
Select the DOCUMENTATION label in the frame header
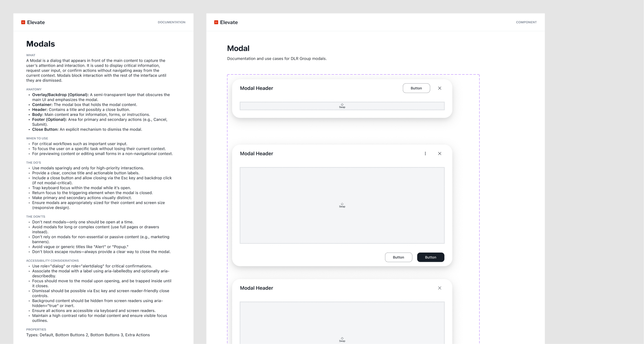click(172, 22)
